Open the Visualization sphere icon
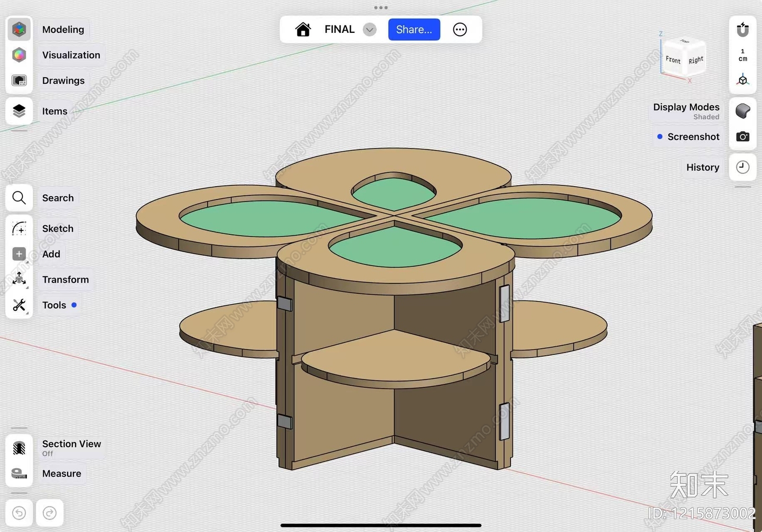 pos(19,55)
